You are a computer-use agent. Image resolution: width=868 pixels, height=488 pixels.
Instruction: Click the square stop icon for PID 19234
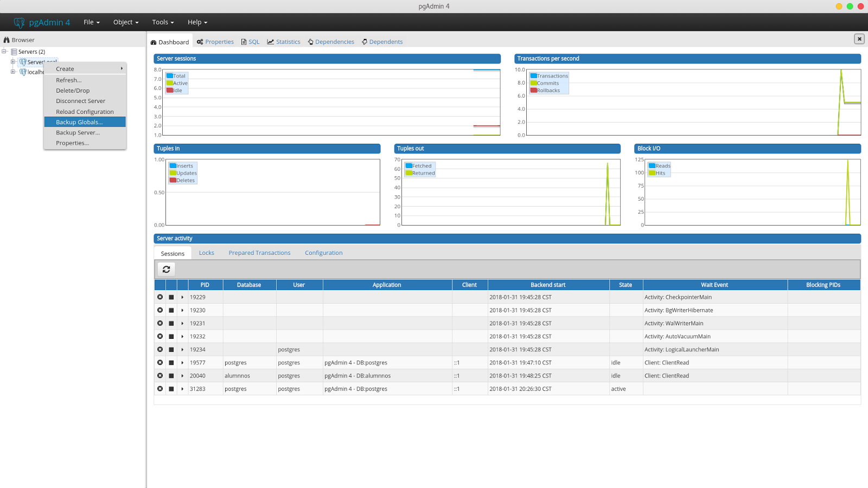171,350
